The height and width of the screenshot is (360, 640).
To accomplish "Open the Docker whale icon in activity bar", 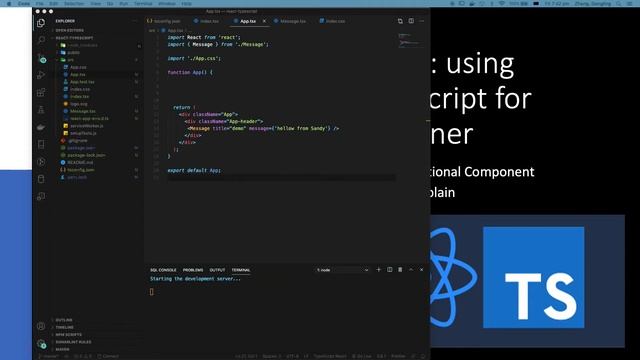I will coord(41,127).
